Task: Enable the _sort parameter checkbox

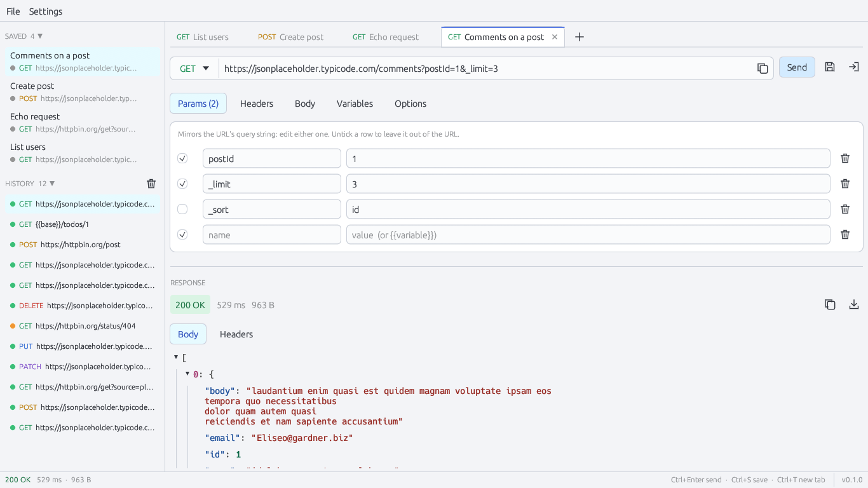Action: coord(182,209)
